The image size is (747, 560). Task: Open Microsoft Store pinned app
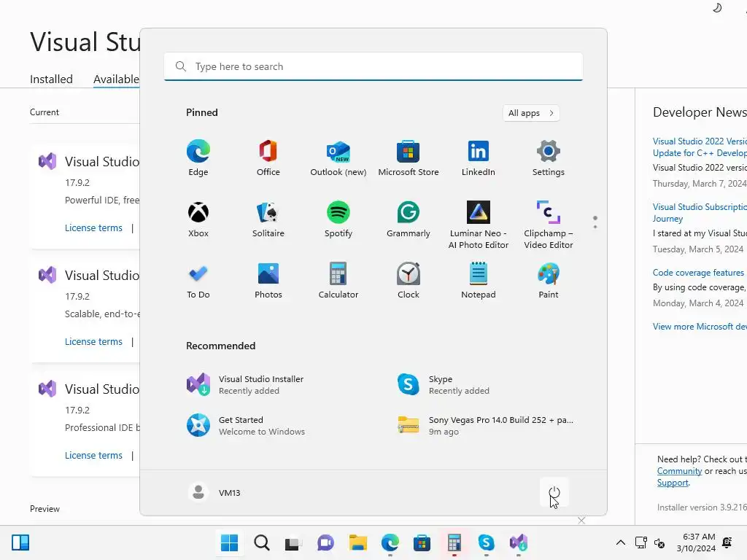[409, 157]
